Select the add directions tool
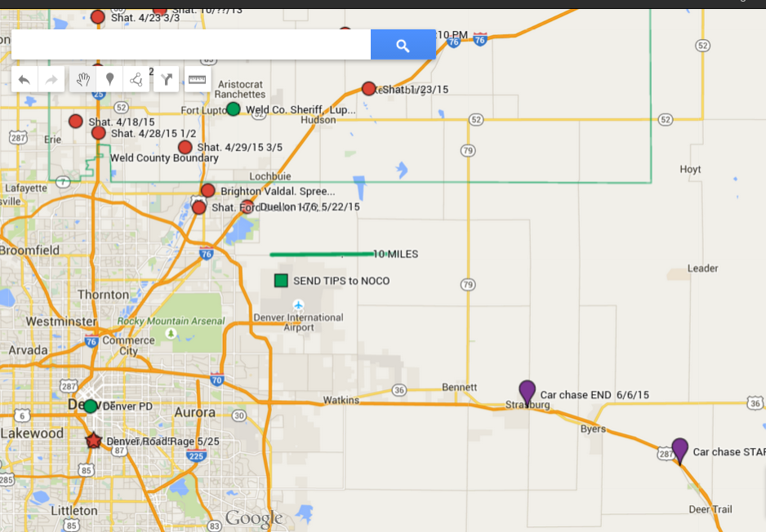This screenshot has width=766, height=532. tap(167, 79)
